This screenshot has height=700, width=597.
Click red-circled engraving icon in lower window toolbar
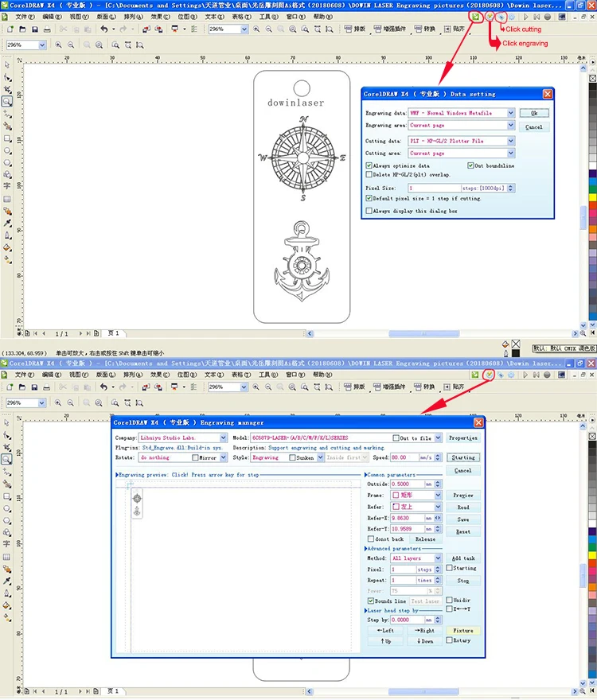point(488,374)
